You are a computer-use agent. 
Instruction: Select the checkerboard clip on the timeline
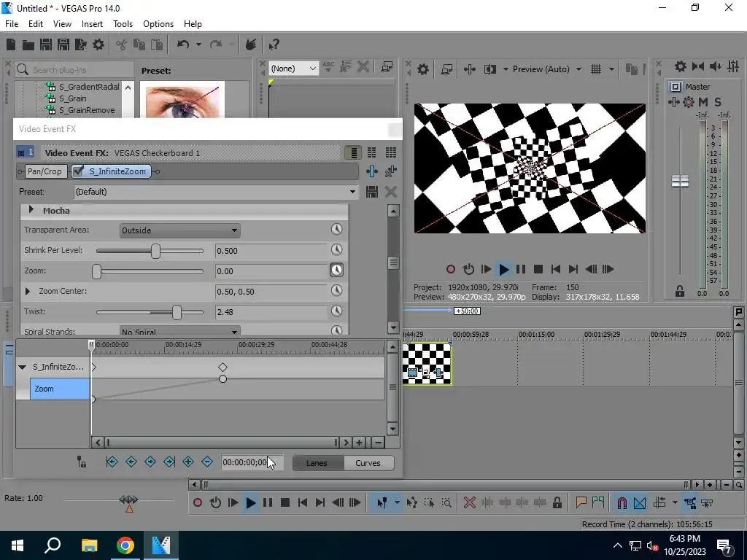tap(427, 364)
